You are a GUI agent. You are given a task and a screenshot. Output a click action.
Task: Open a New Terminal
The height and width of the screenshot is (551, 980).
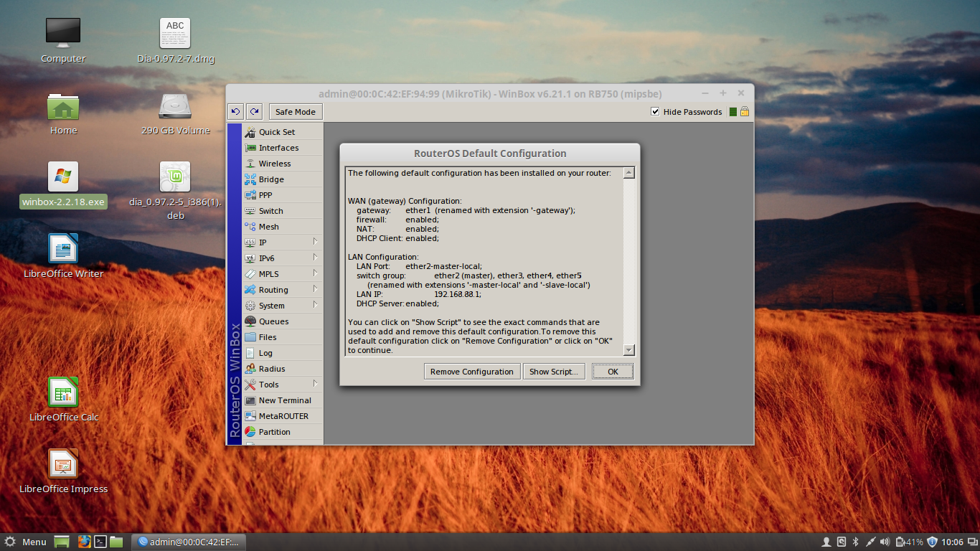(x=283, y=400)
